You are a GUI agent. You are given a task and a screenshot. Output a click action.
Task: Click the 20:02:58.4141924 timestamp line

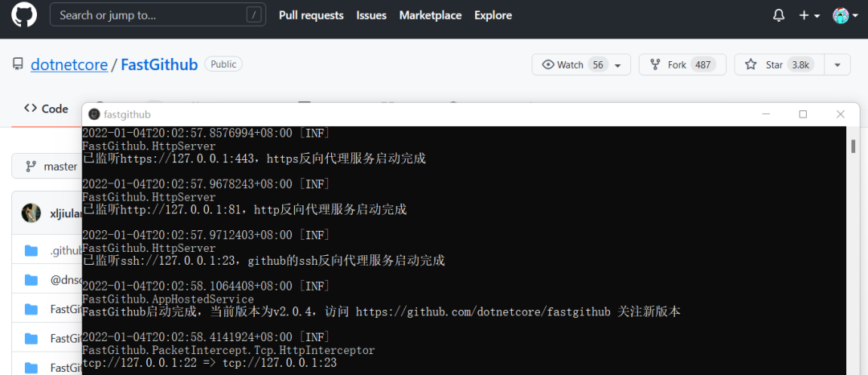206,337
